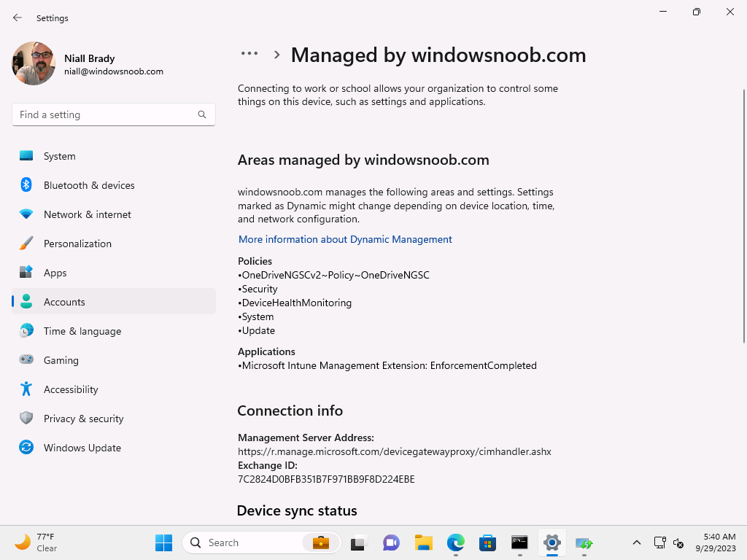Click the search magnifier in Find a setting

[x=202, y=114]
